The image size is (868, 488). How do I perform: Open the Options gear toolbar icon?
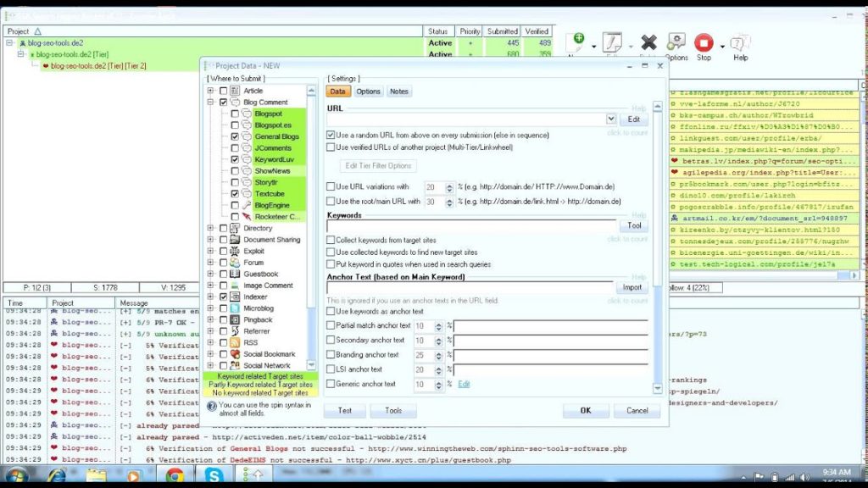[x=676, y=42]
